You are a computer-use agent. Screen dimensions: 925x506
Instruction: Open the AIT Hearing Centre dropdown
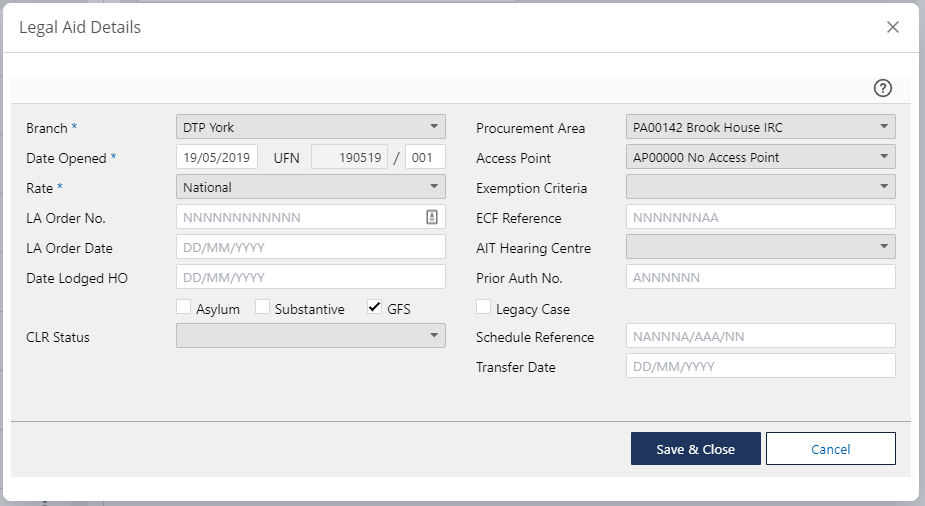click(x=760, y=247)
